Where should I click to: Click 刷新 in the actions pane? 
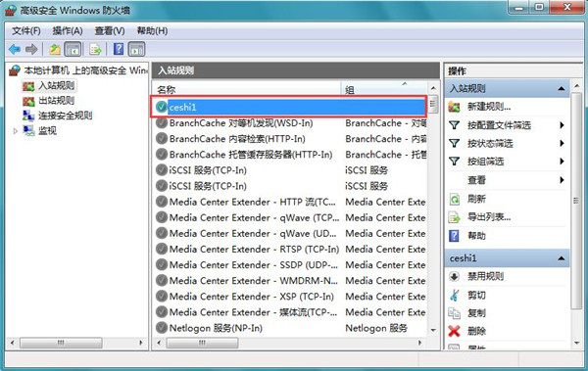pyautogui.click(x=476, y=199)
